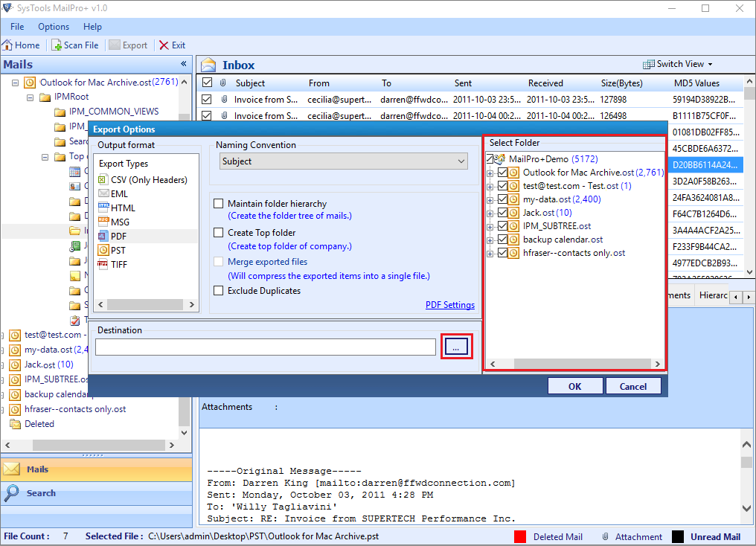Click the Jack.ost icon in Mails pane
Viewport: 756px width, 546px height.
pos(16,364)
